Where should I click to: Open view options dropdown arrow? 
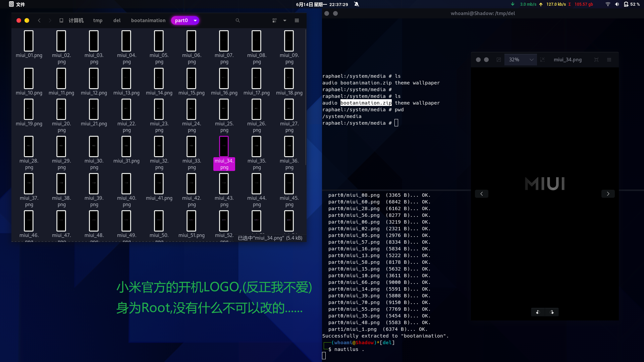point(285,20)
